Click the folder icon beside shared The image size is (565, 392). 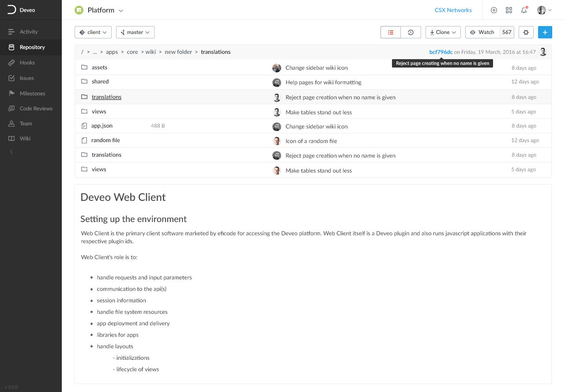click(84, 81)
